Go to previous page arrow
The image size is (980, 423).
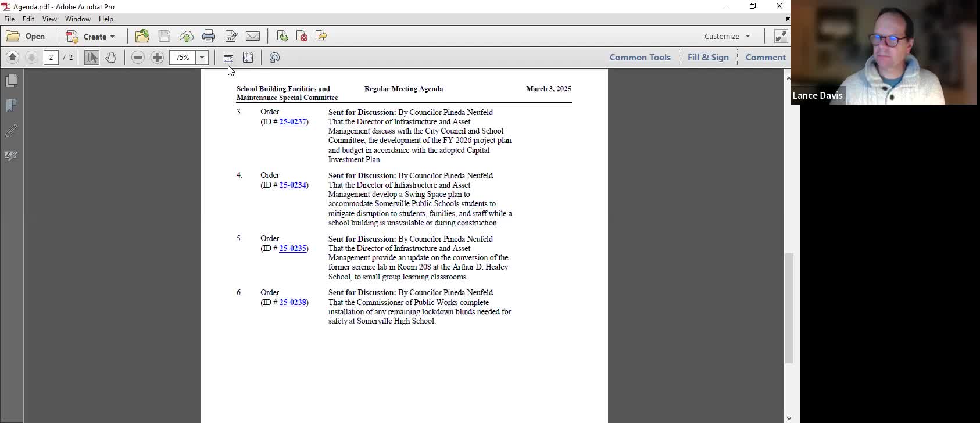click(x=13, y=57)
